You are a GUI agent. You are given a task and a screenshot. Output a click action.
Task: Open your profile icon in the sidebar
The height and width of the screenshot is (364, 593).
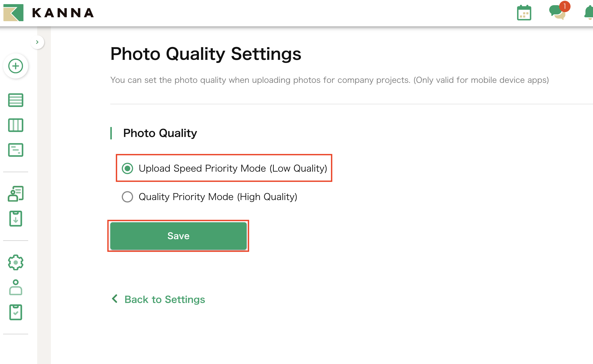pos(15,287)
